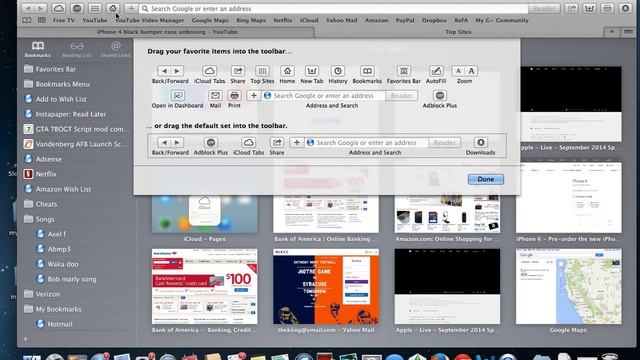The width and height of the screenshot is (640, 360).
Task: Click the show all tabs button beside new-tab plus
Action: (628, 32)
